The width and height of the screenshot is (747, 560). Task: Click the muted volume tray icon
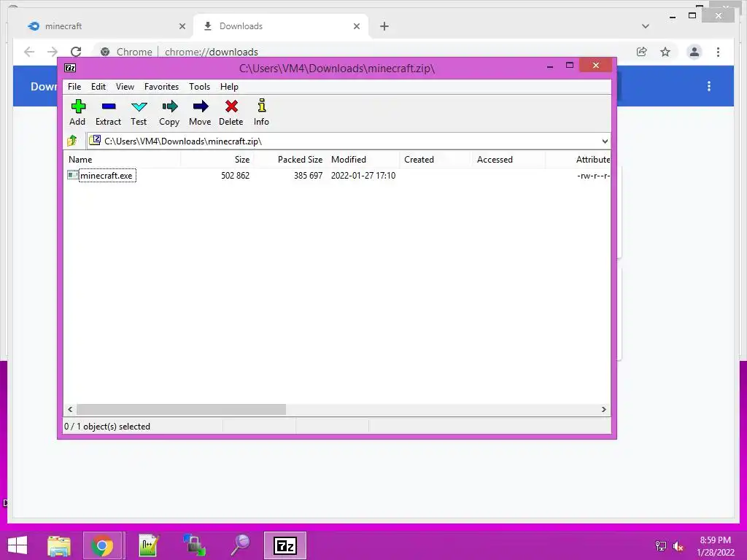[x=678, y=546]
